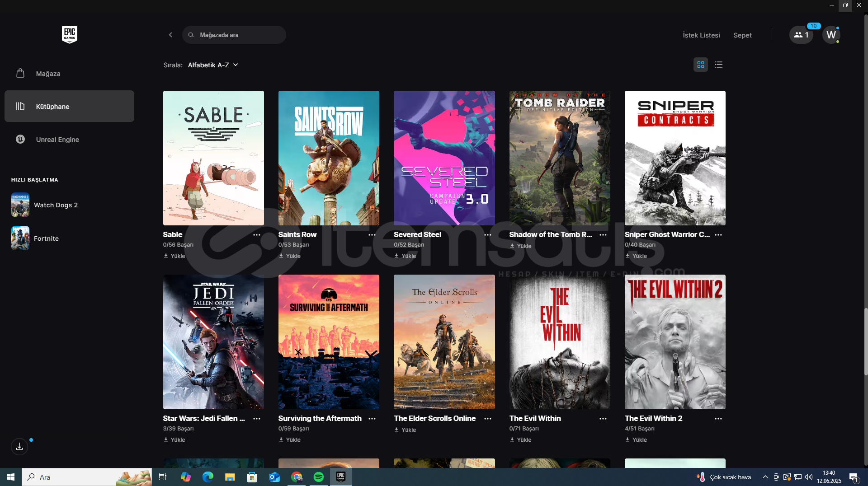Open more options for The Evil Within
This screenshot has height=486, width=868.
pos(603,419)
